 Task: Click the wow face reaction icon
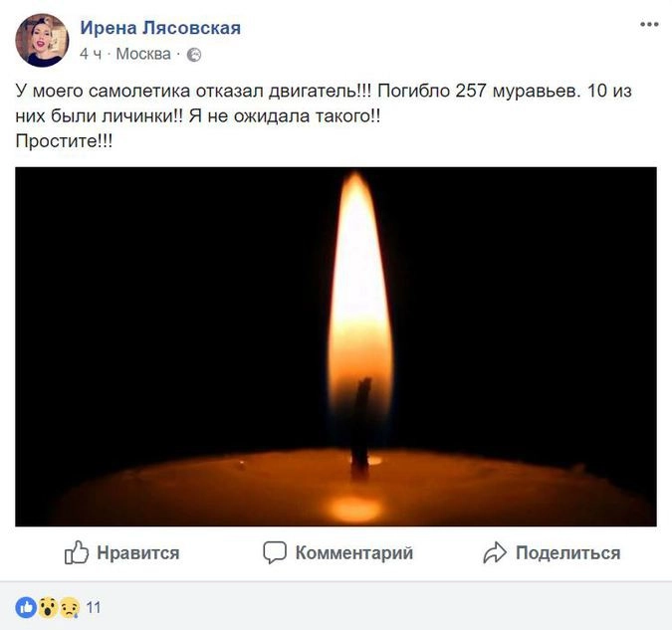click(48, 608)
